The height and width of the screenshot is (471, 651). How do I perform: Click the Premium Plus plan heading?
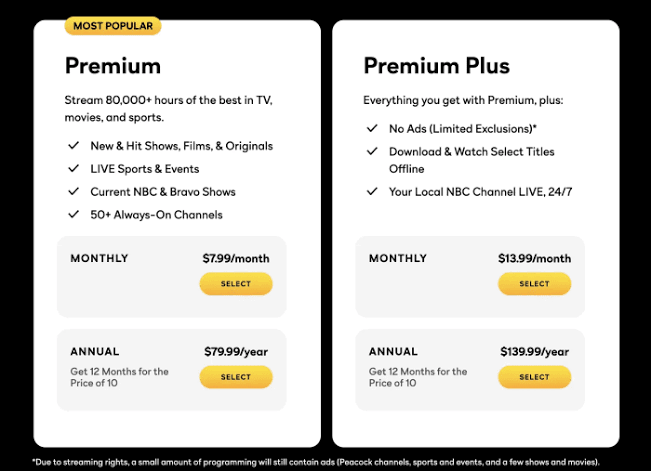[x=436, y=66]
